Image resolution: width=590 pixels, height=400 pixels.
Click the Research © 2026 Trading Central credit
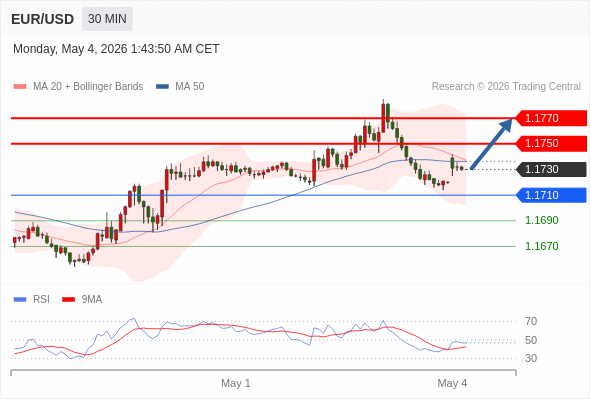(x=506, y=87)
